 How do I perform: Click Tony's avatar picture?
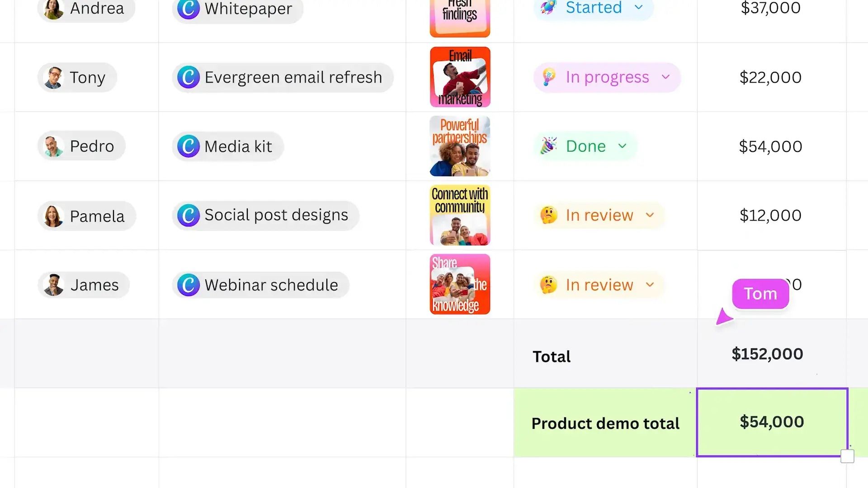coord(54,78)
